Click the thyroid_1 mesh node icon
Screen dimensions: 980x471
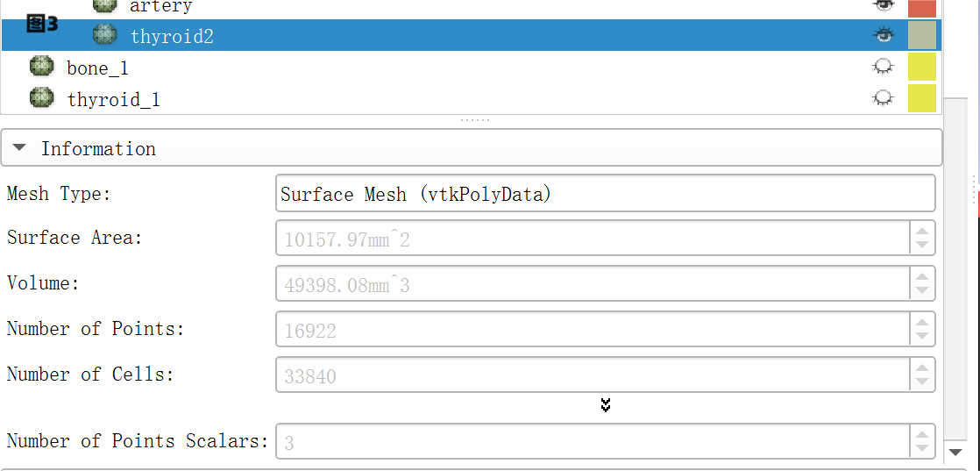coord(41,98)
